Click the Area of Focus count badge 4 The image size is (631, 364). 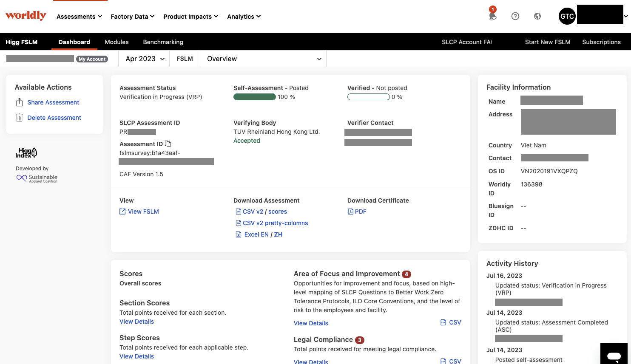406,274
